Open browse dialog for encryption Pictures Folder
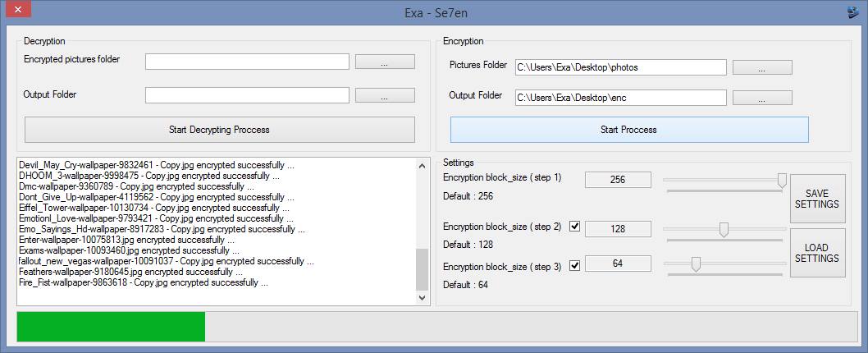This screenshot has height=353, width=868. [x=761, y=68]
